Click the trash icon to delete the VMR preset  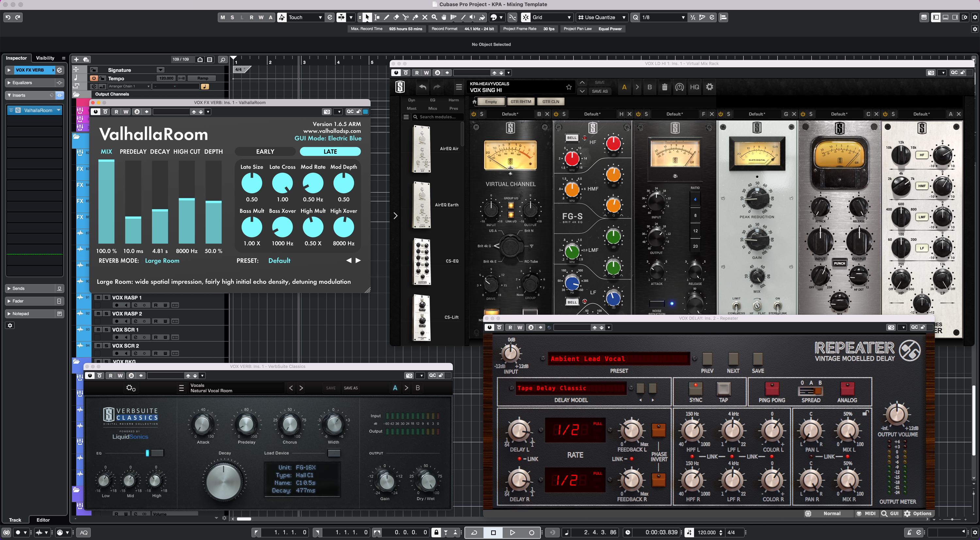point(665,87)
